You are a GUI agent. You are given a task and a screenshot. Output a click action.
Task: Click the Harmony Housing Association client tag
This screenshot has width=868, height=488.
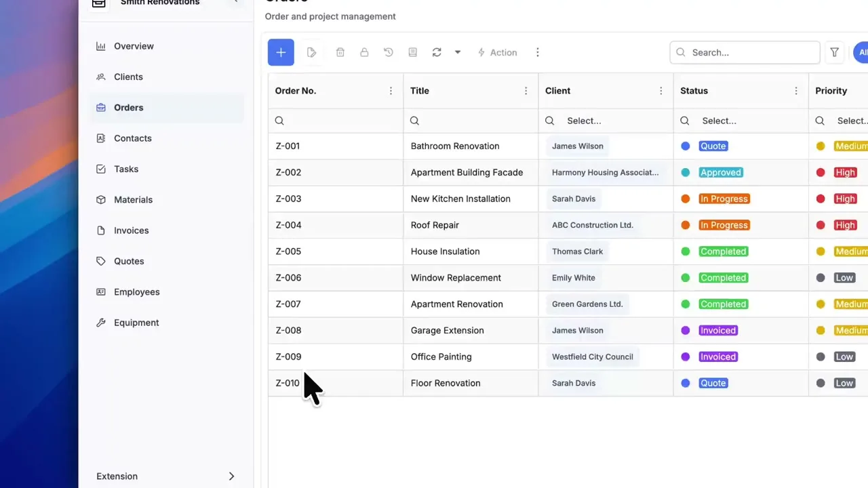point(605,172)
